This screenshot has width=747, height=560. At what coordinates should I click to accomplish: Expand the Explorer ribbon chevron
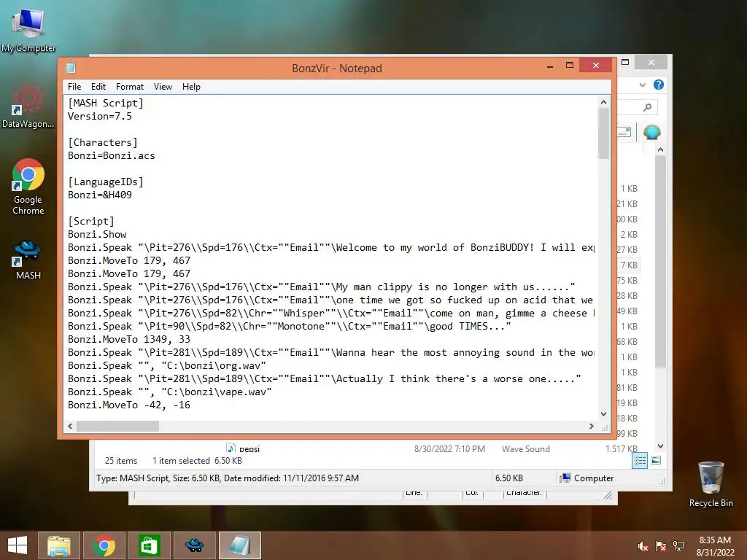[x=642, y=85]
